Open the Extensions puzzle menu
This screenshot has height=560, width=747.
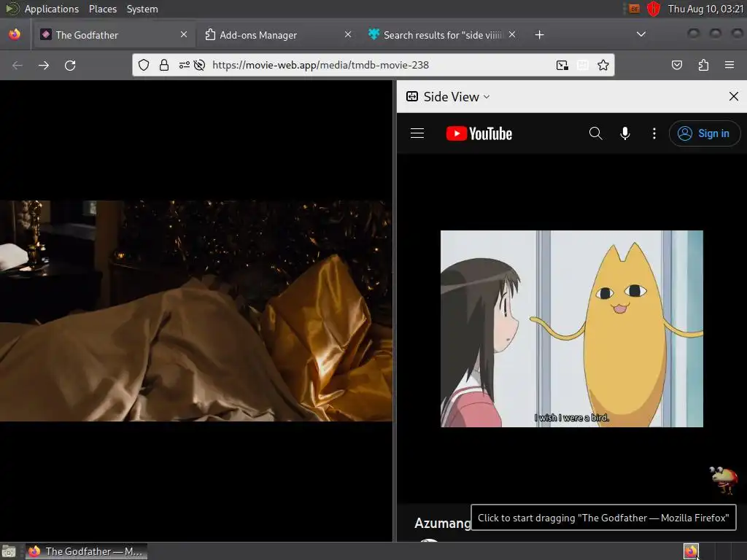(703, 65)
